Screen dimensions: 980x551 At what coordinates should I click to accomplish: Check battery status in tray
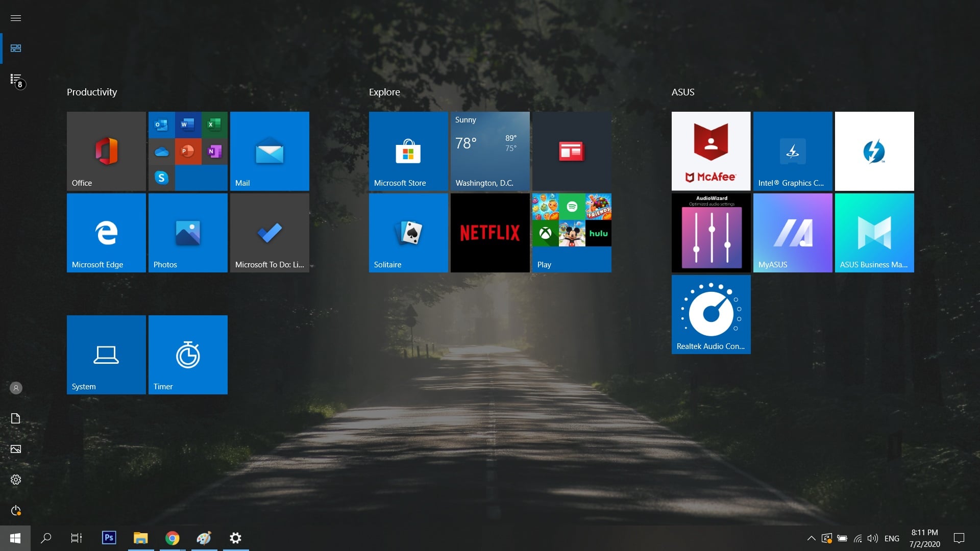pyautogui.click(x=842, y=538)
